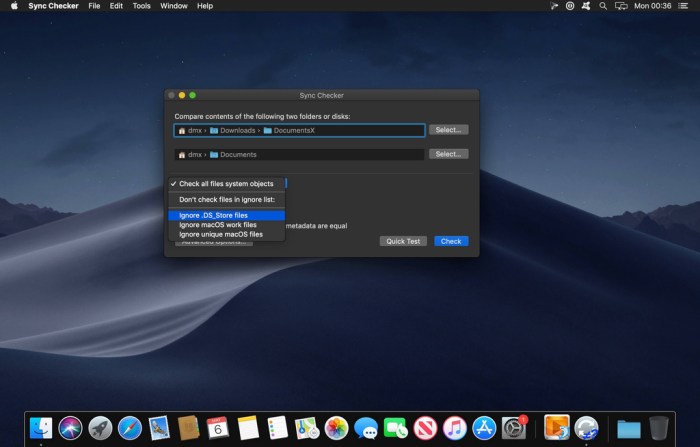Screen dimensions: 700x447
Task: Click the blue Check button
Action: [451, 241]
